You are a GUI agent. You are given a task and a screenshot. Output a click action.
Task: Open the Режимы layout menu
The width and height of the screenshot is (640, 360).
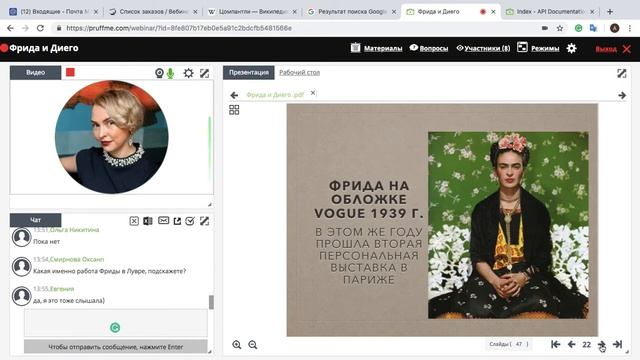click(x=538, y=48)
